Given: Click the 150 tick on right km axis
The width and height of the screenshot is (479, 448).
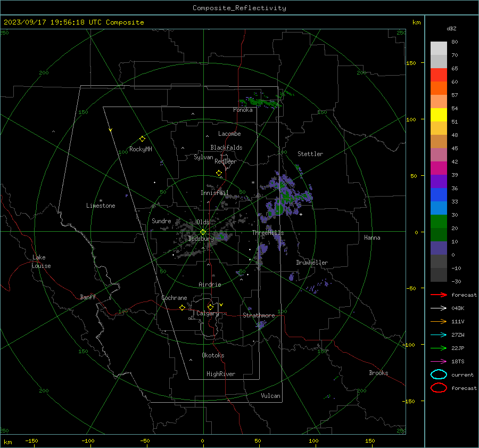Looking at the screenshot, I should (x=411, y=63).
